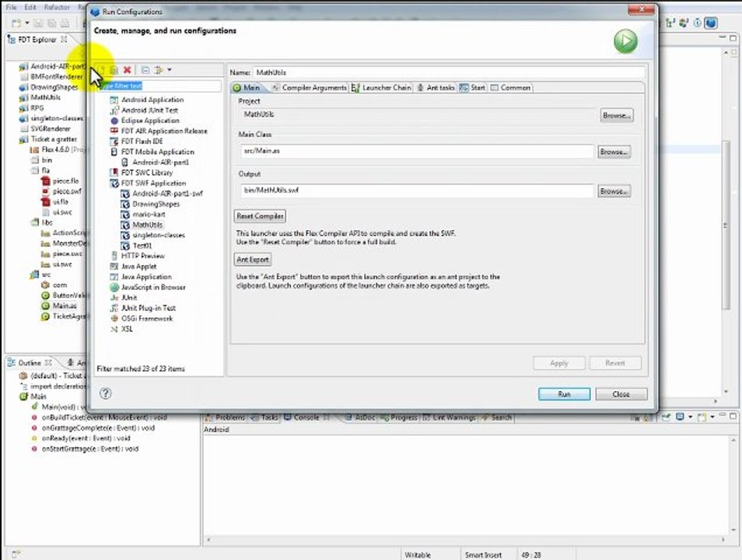
Task: Switch to the Common tab
Action: (x=510, y=88)
